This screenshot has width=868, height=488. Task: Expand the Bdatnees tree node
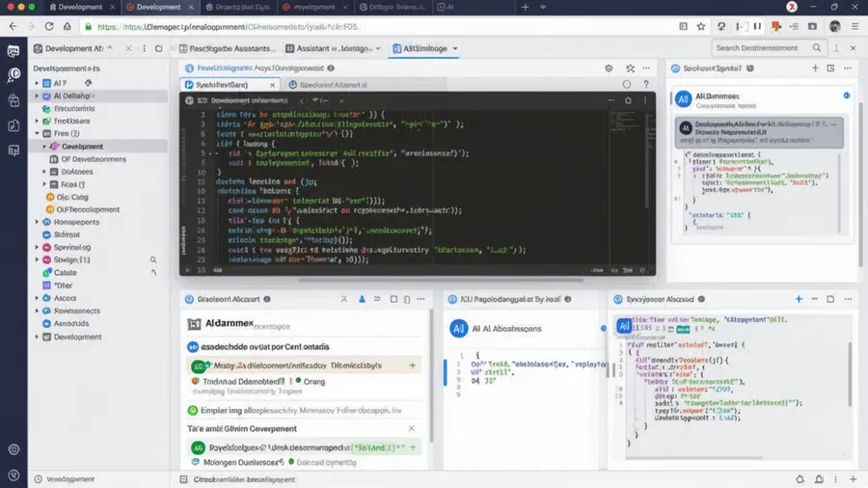point(44,172)
